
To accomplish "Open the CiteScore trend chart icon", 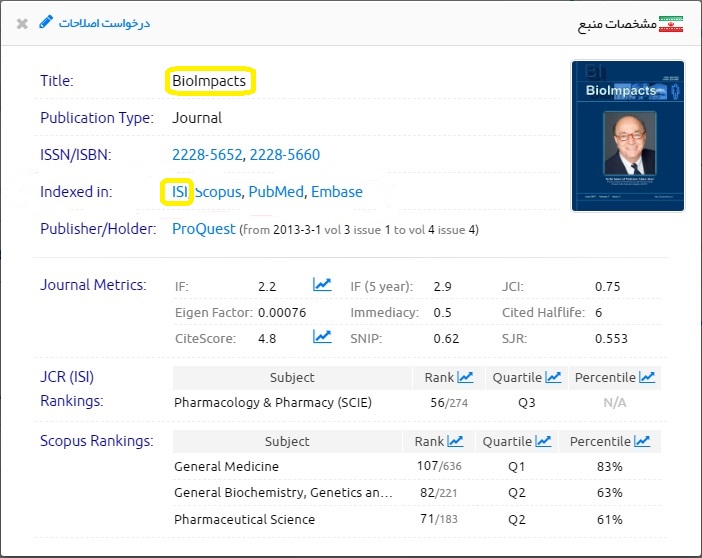I will pos(322,337).
